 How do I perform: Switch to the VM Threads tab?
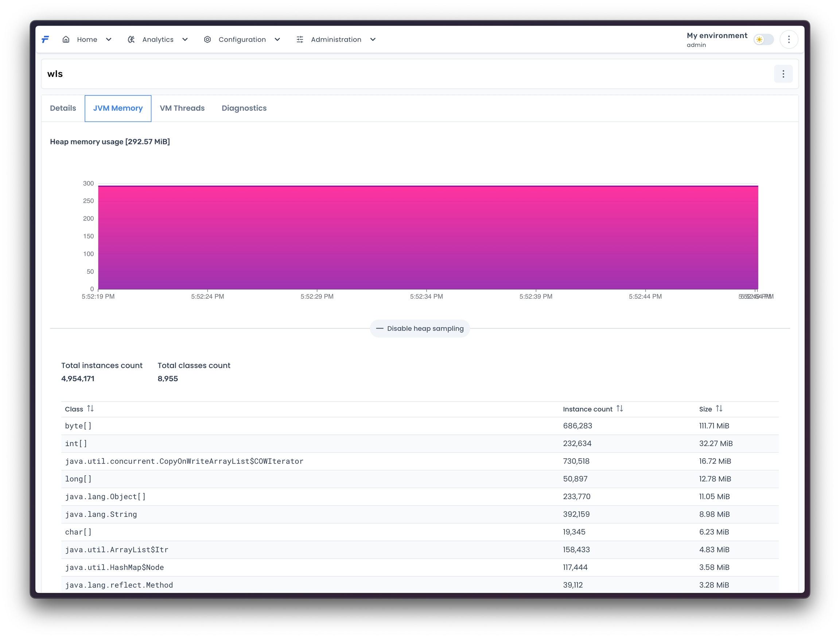tap(182, 108)
